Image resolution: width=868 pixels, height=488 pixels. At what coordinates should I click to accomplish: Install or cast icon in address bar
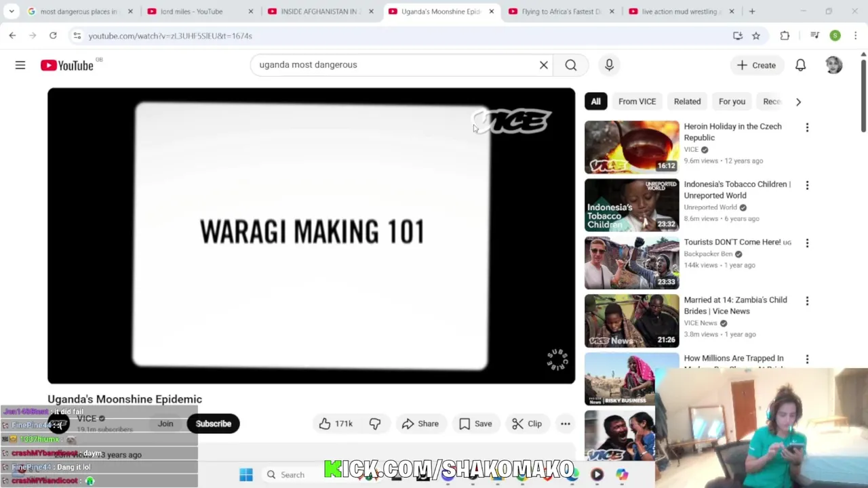pyautogui.click(x=738, y=35)
